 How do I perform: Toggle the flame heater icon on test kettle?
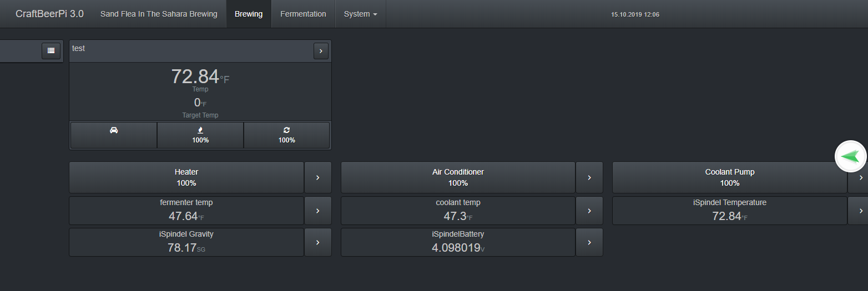[200, 135]
